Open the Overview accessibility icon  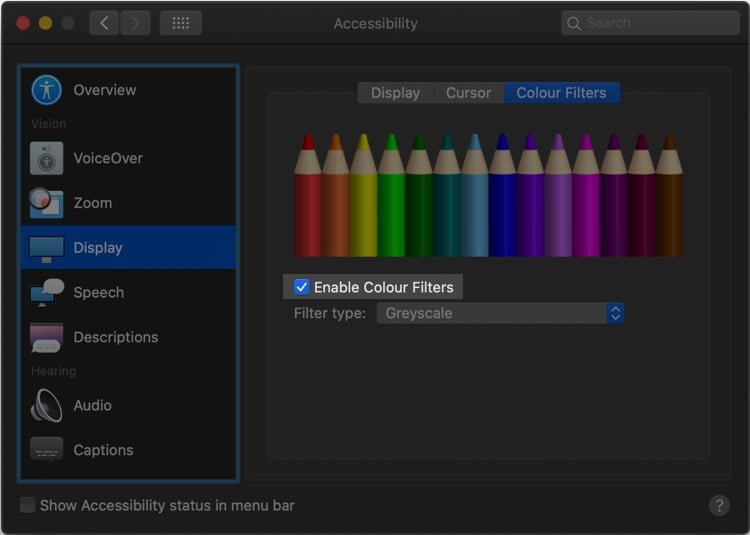[x=46, y=90]
